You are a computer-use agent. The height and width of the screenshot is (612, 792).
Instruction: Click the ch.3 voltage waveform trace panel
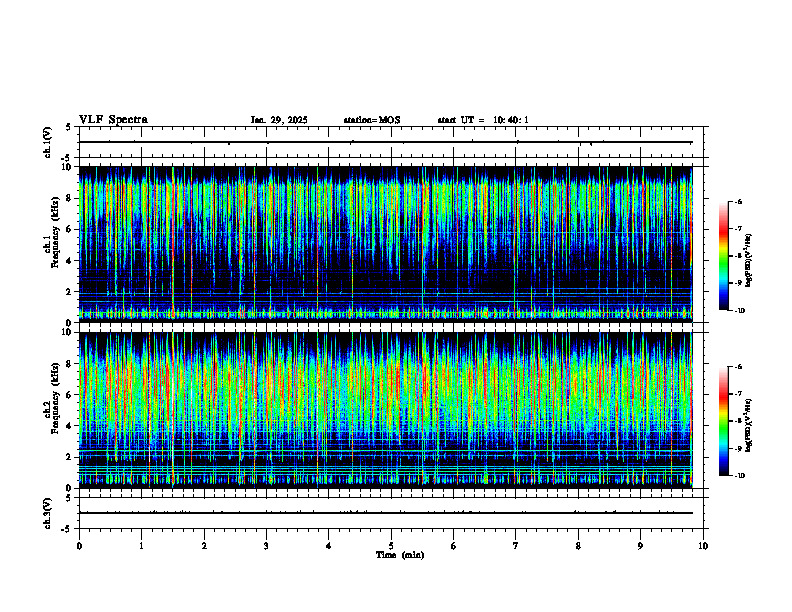tap(391, 513)
